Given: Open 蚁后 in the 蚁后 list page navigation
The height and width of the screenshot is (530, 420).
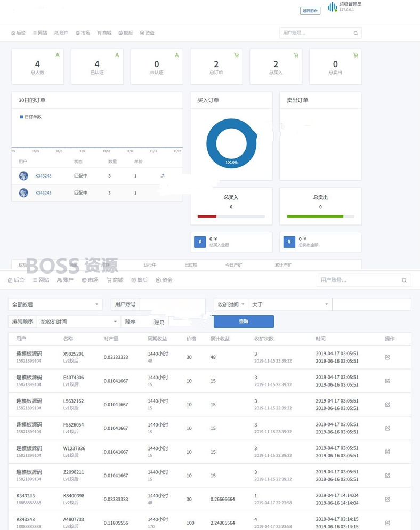Looking at the screenshot, I should coord(140,280).
